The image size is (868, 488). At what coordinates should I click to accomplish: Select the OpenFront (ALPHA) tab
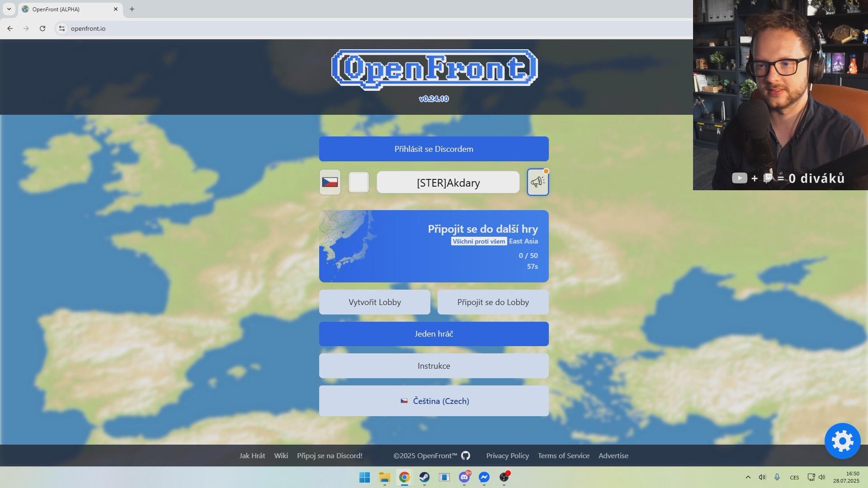click(70, 9)
